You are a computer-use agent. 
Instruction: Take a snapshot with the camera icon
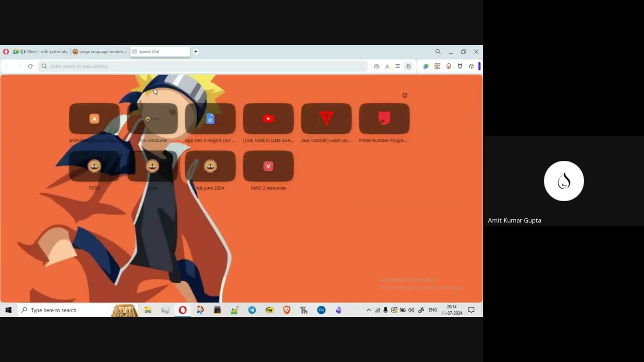376,66
